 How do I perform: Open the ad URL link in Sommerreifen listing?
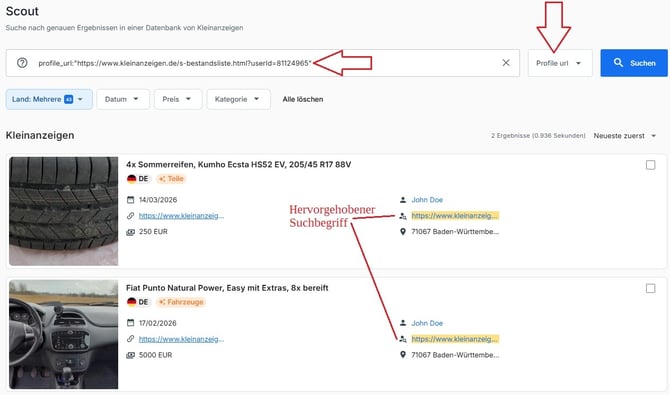(x=181, y=215)
